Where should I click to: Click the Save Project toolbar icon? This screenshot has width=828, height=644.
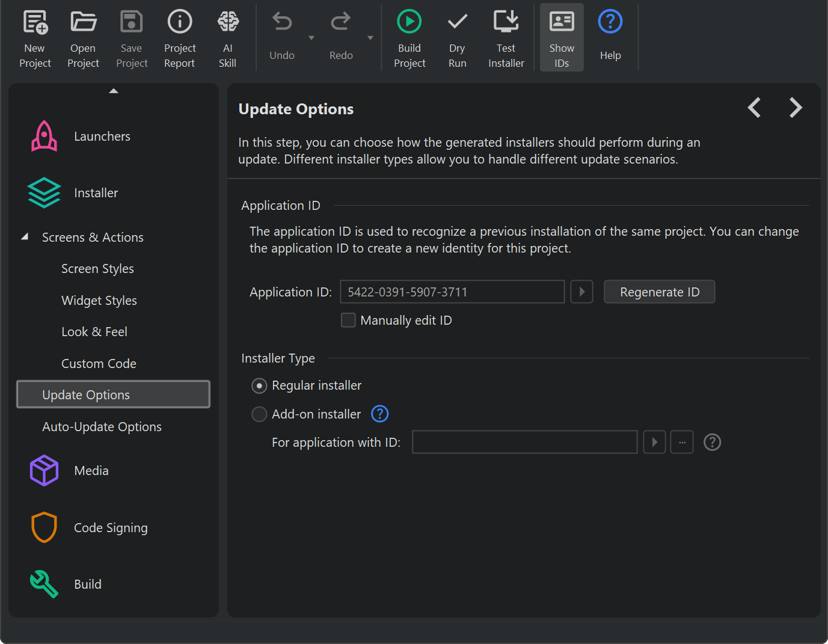pos(132,37)
